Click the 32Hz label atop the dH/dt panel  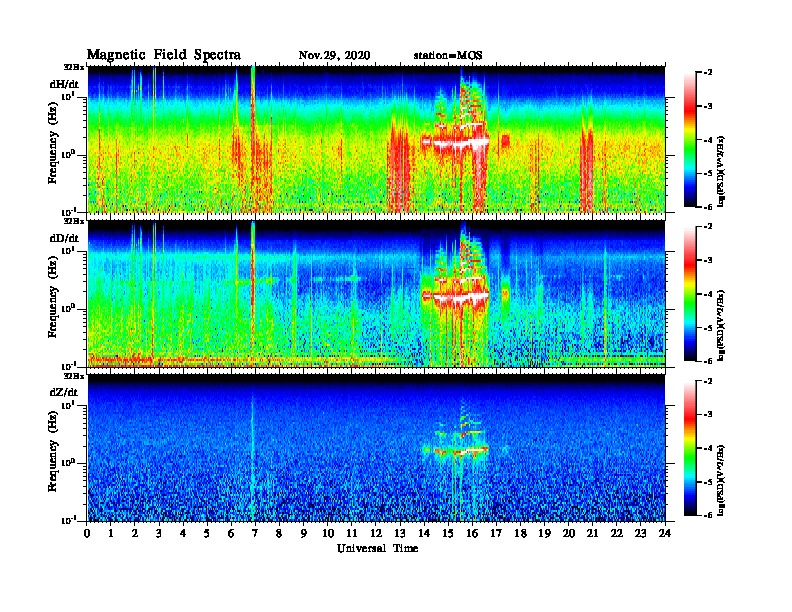(73, 67)
